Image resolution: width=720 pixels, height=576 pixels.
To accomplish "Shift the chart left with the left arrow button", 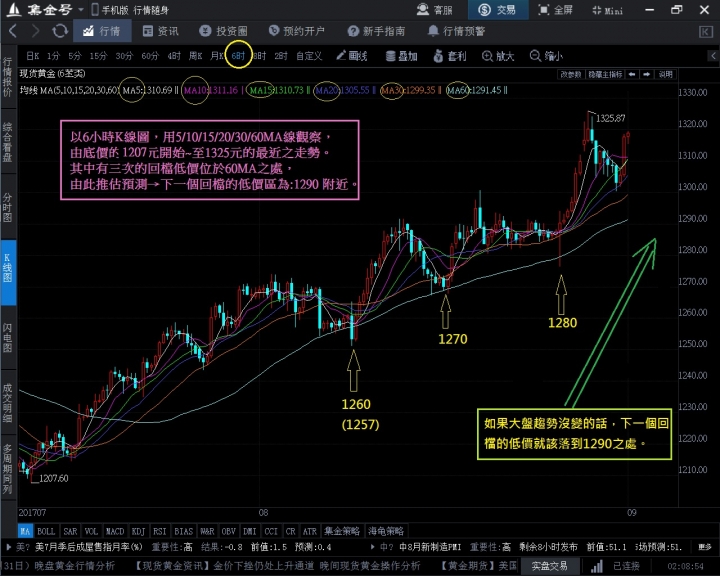I will 632,74.
